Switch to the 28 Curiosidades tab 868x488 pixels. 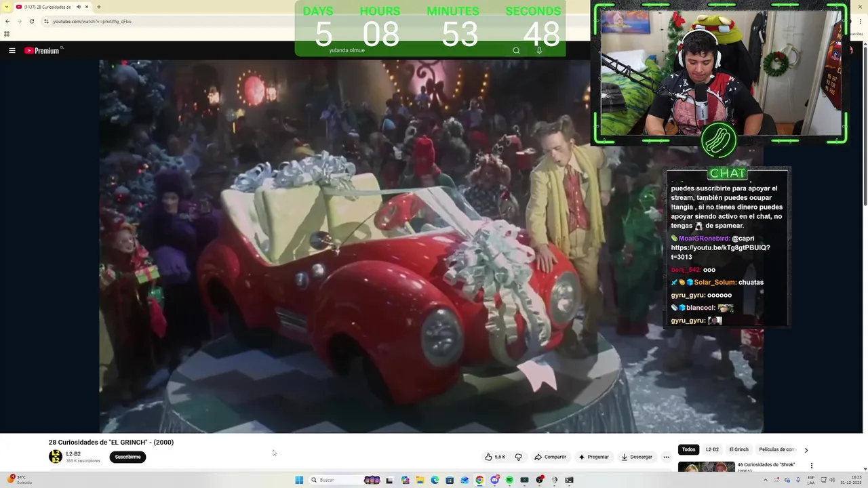point(53,7)
